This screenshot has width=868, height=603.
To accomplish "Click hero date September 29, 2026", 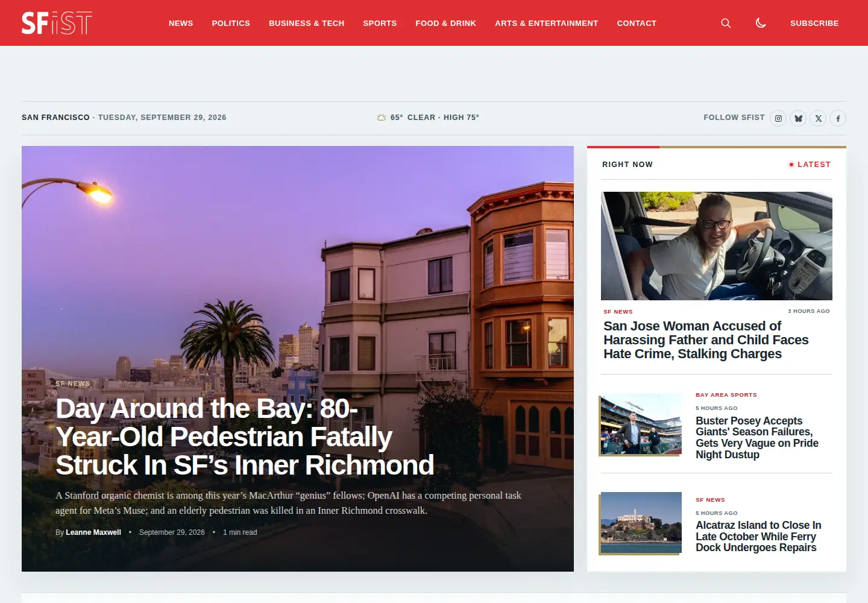I will [x=172, y=532].
